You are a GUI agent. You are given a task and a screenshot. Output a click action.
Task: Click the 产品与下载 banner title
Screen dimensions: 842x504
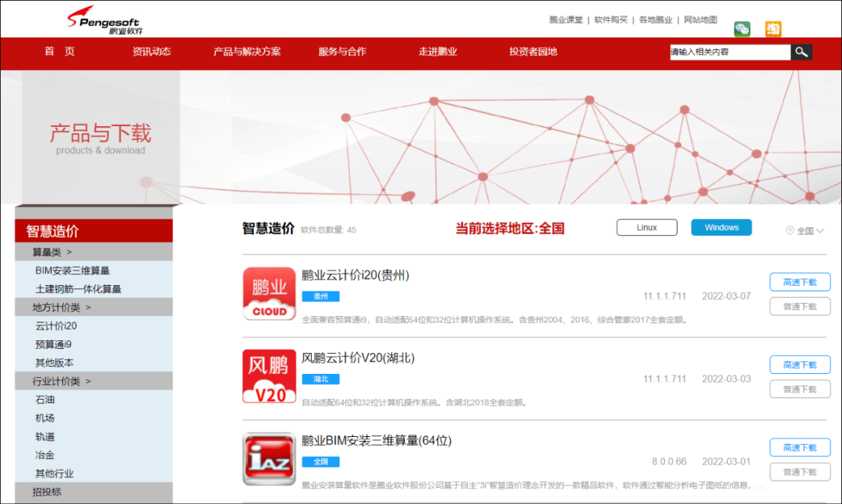[101, 133]
